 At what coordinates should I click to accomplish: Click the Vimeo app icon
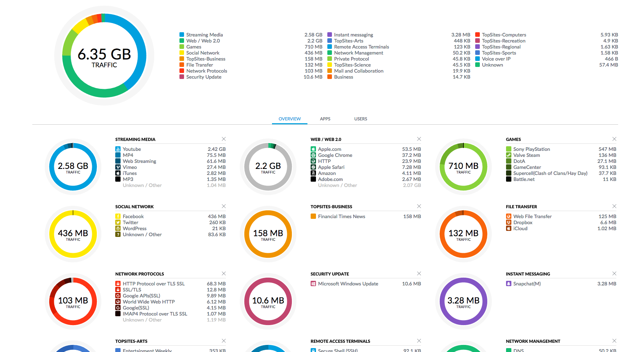coord(118,167)
